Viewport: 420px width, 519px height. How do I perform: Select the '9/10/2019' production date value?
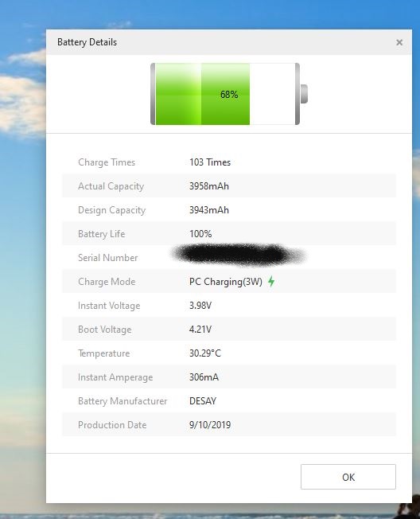[x=210, y=424]
